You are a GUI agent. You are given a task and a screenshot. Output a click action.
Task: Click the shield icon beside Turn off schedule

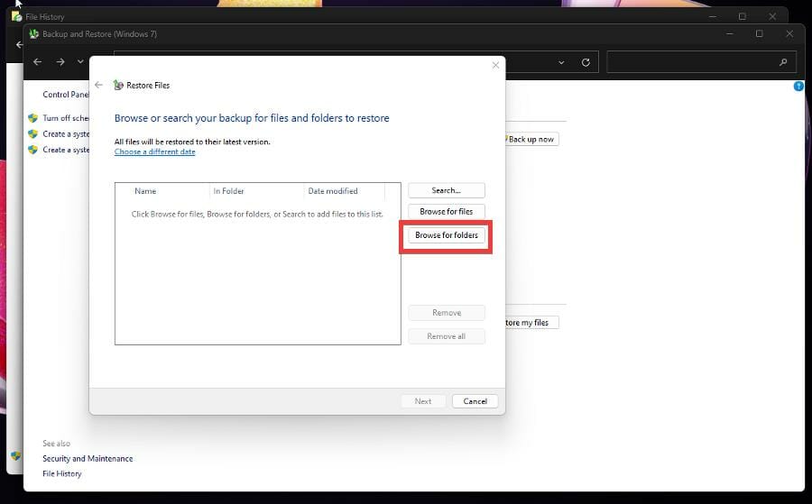coord(33,118)
